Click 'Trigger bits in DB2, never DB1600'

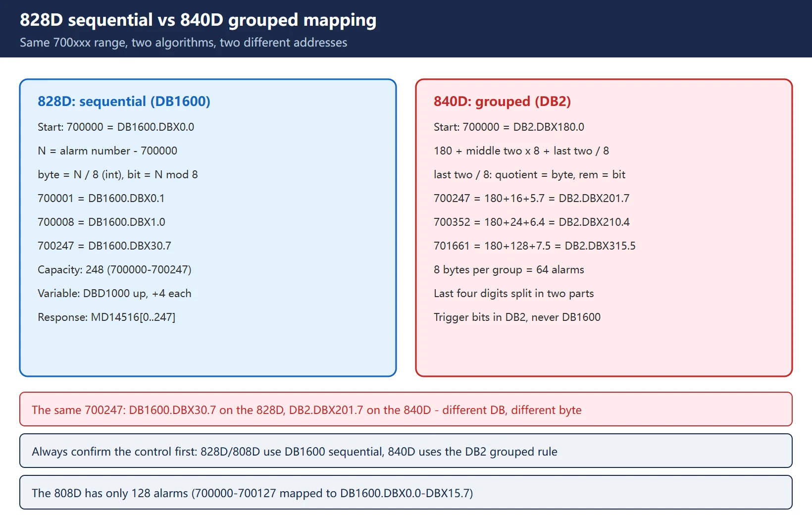click(x=517, y=317)
